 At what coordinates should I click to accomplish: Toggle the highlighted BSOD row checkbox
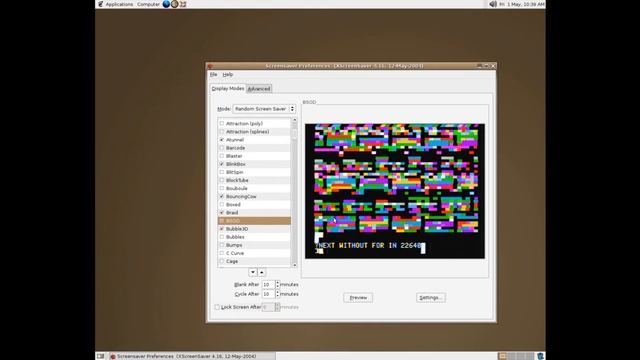pyautogui.click(x=222, y=221)
